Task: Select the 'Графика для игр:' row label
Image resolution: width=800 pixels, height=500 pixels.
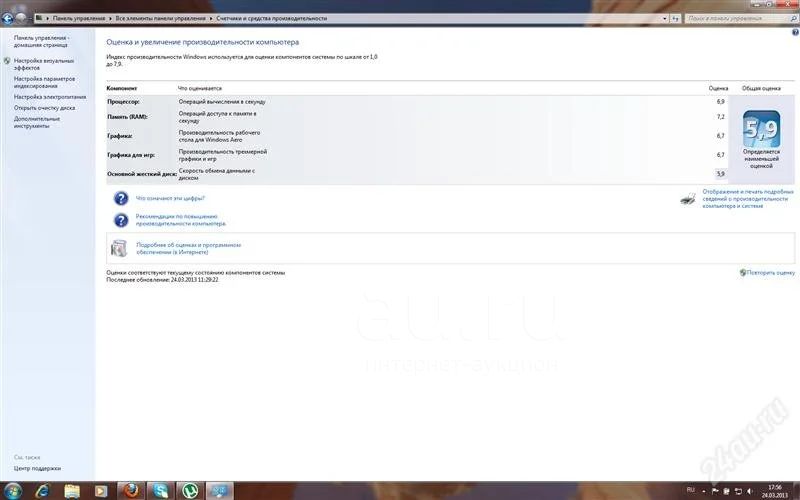Action: [x=131, y=155]
